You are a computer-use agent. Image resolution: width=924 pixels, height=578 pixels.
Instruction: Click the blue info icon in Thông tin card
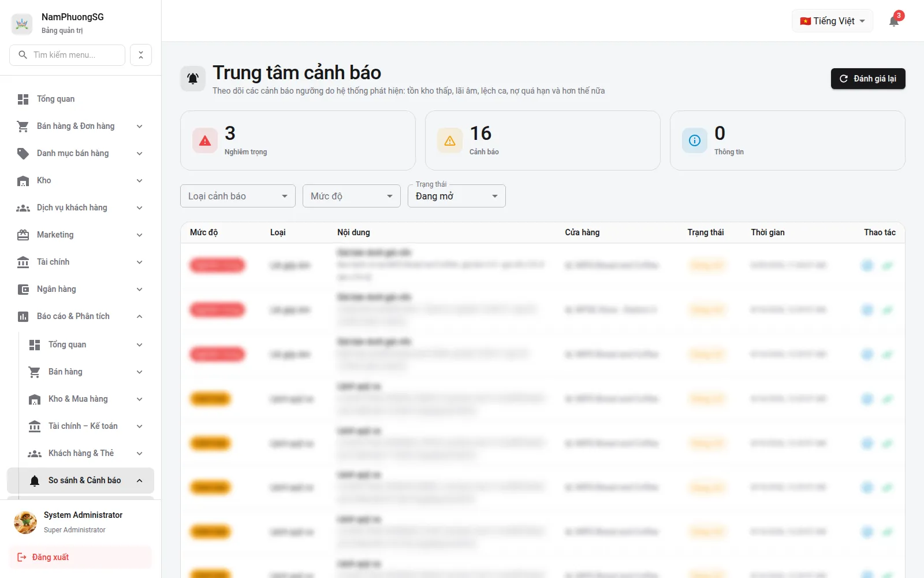(x=695, y=140)
